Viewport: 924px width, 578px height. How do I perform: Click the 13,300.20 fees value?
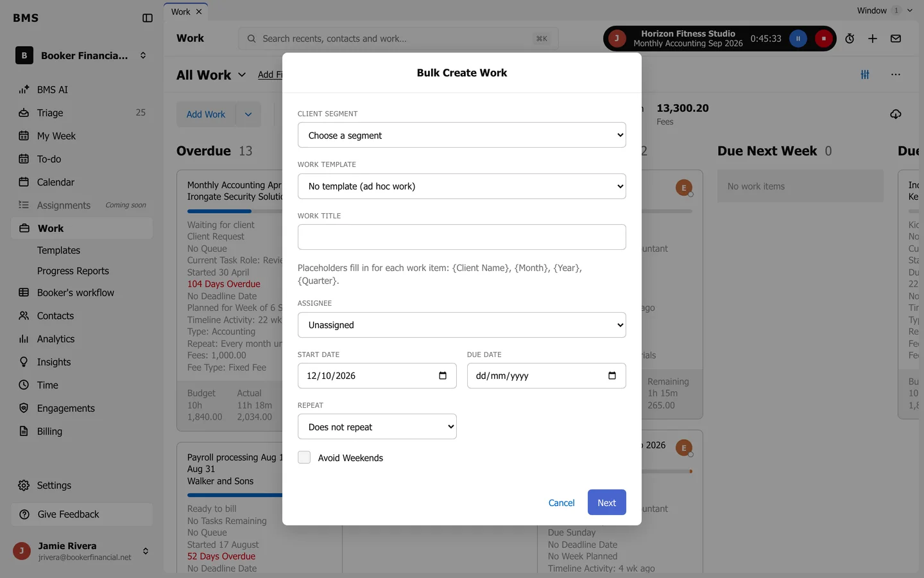tap(683, 108)
